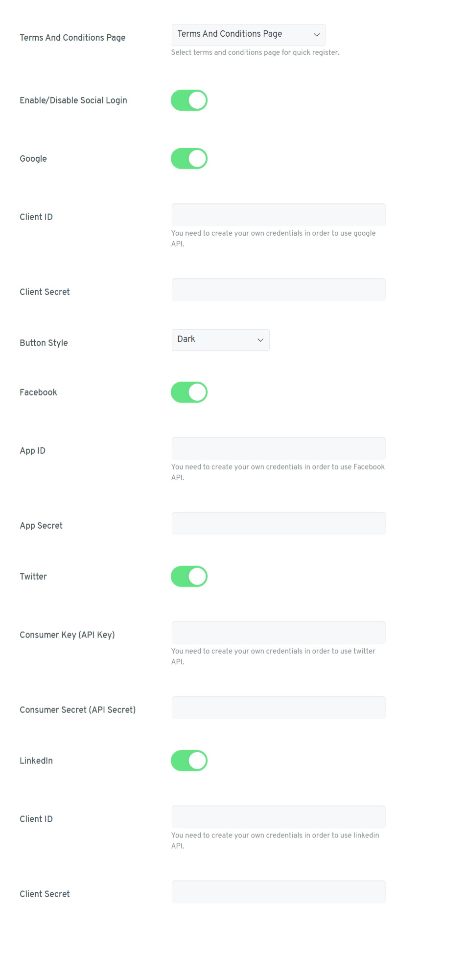Open the Terms And Conditions Page dropdown
The width and height of the screenshot is (467, 980).
(x=248, y=34)
